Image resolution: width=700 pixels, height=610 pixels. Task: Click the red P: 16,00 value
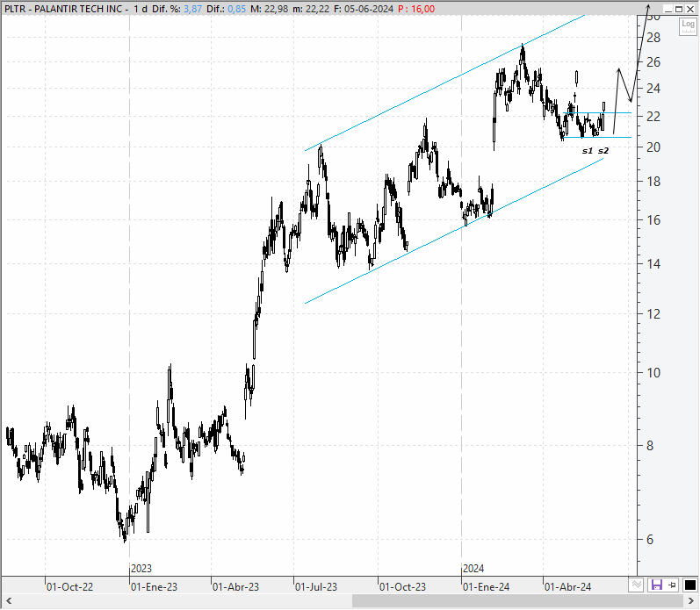[x=416, y=9]
